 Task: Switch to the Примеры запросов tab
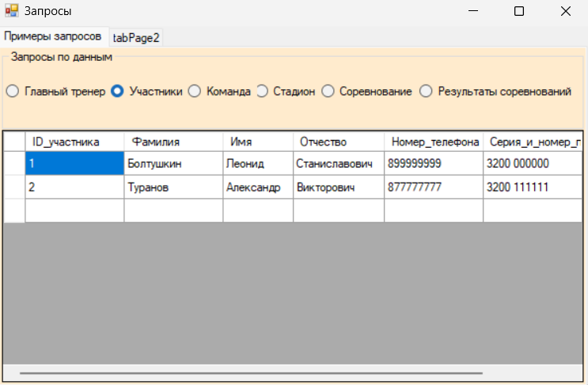(x=53, y=36)
